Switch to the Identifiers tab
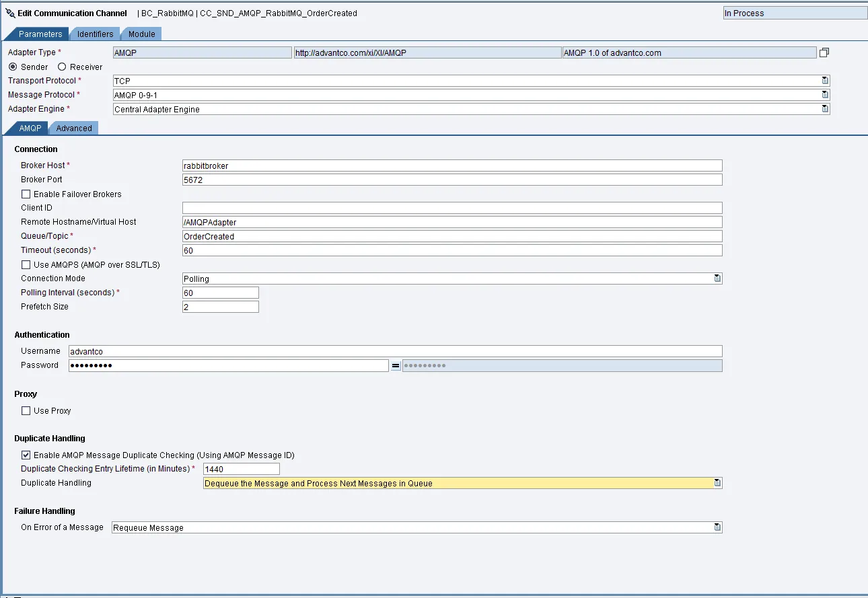868x598 pixels. (95, 34)
